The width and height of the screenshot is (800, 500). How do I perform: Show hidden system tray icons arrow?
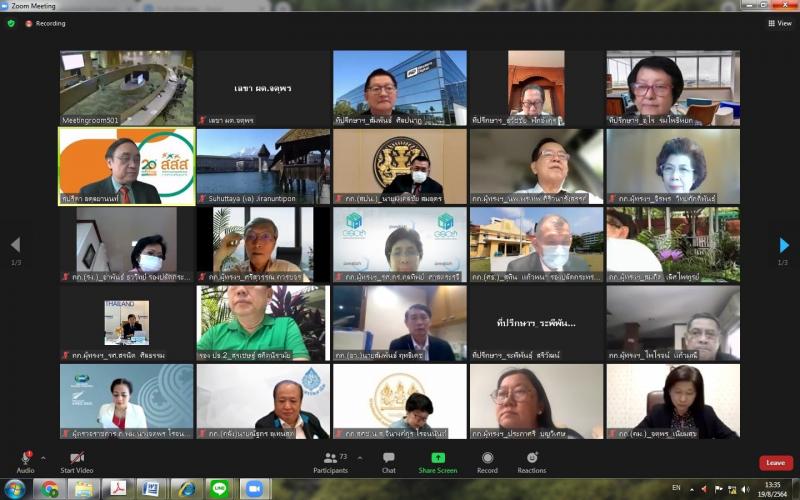692,489
